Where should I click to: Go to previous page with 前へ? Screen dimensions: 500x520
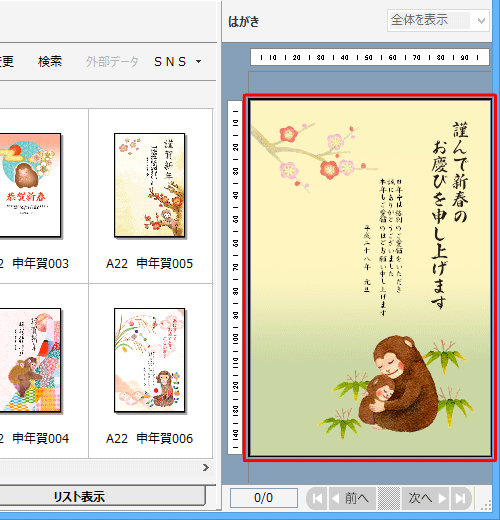352,498
